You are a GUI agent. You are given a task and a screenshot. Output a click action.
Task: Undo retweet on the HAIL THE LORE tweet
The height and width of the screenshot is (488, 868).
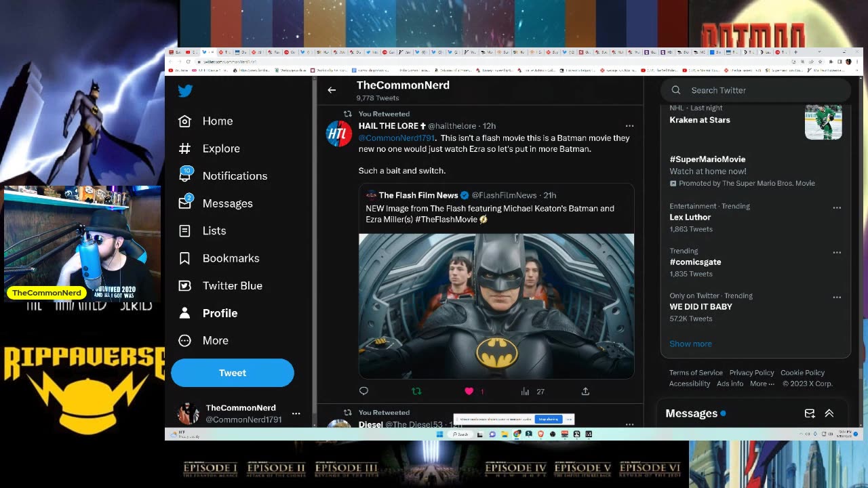pyautogui.click(x=416, y=391)
